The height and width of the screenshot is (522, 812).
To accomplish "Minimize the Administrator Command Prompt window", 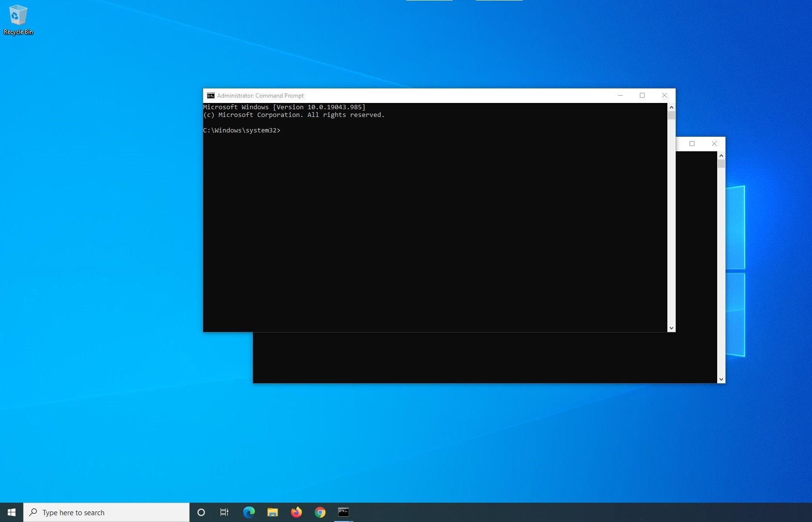I will [620, 95].
